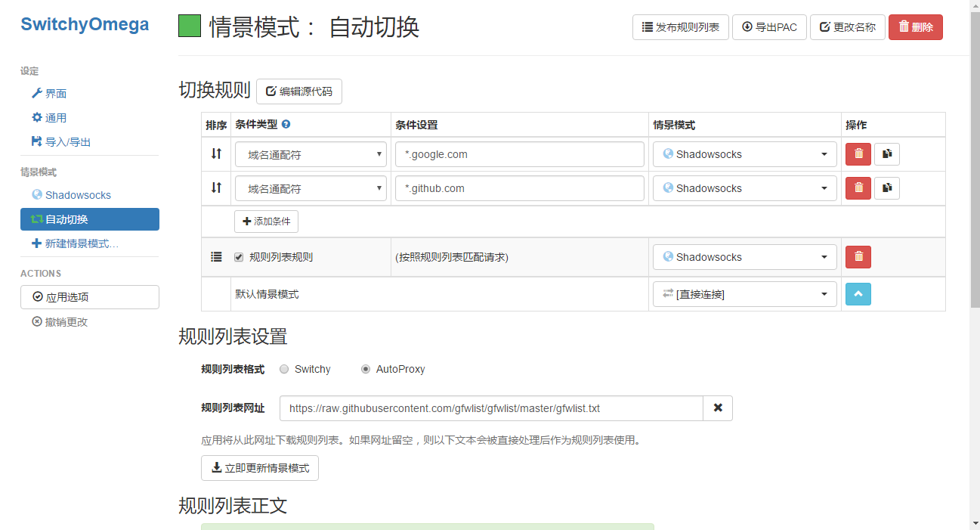Click the plus icon beside 新建情景模式
This screenshot has height=530, width=980.
pyautogui.click(x=37, y=243)
